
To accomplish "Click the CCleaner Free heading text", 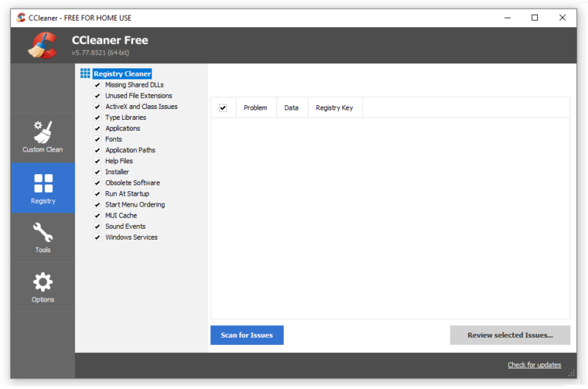I will coord(110,40).
